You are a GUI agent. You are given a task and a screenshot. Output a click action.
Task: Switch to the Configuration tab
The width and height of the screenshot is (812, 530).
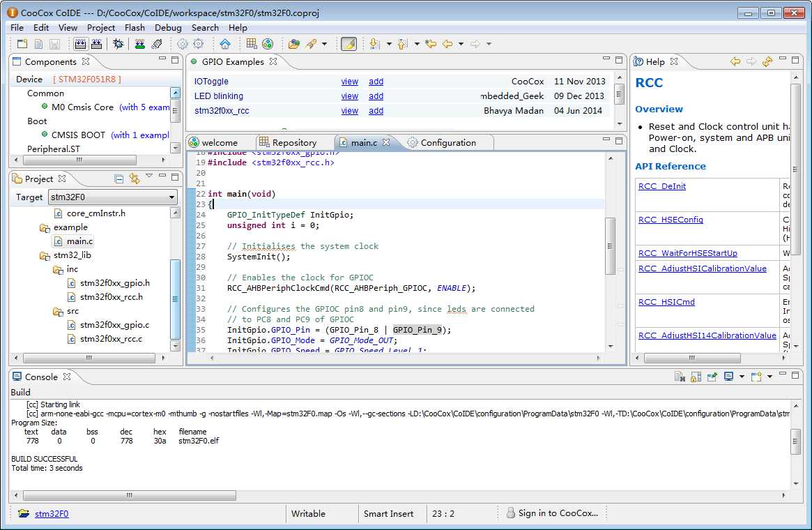pyautogui.click(x=447, y=143)
